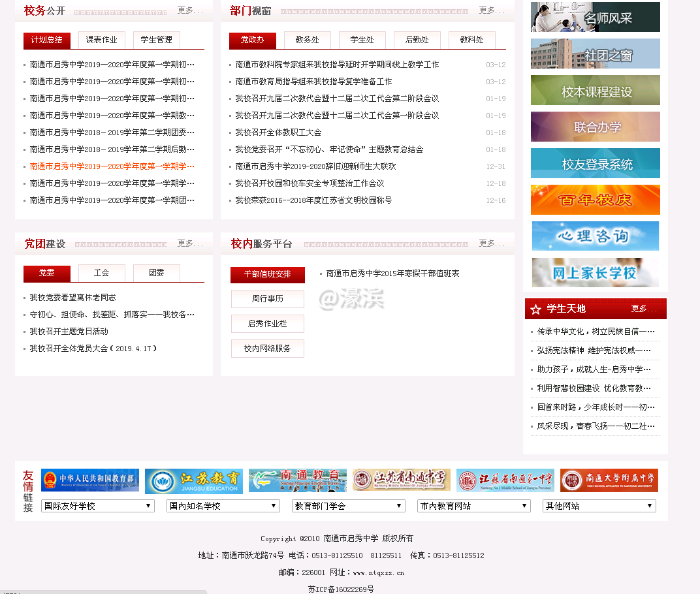Click the 百年校庆 centenary banner
Viewport: 700px width, 594px height.
[595, 200]
